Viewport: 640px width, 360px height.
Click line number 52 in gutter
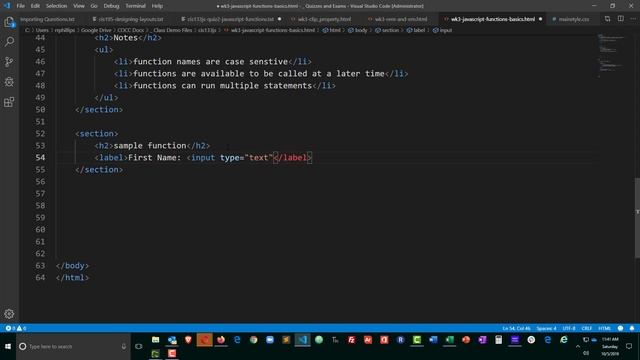pyautogui.click(x=40, y=133)
